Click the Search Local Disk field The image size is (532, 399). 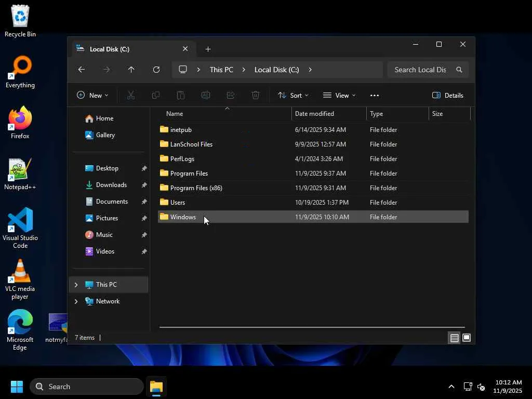pos(420,70)
